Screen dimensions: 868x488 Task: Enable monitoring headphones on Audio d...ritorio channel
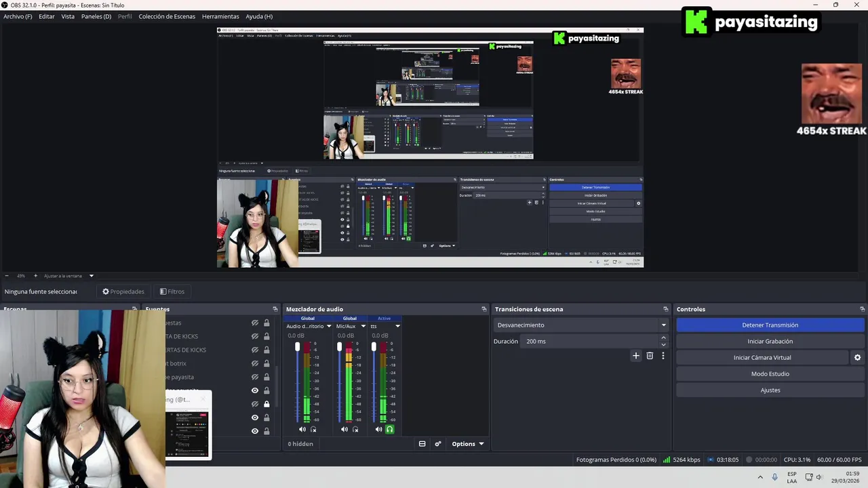[313, 429]
